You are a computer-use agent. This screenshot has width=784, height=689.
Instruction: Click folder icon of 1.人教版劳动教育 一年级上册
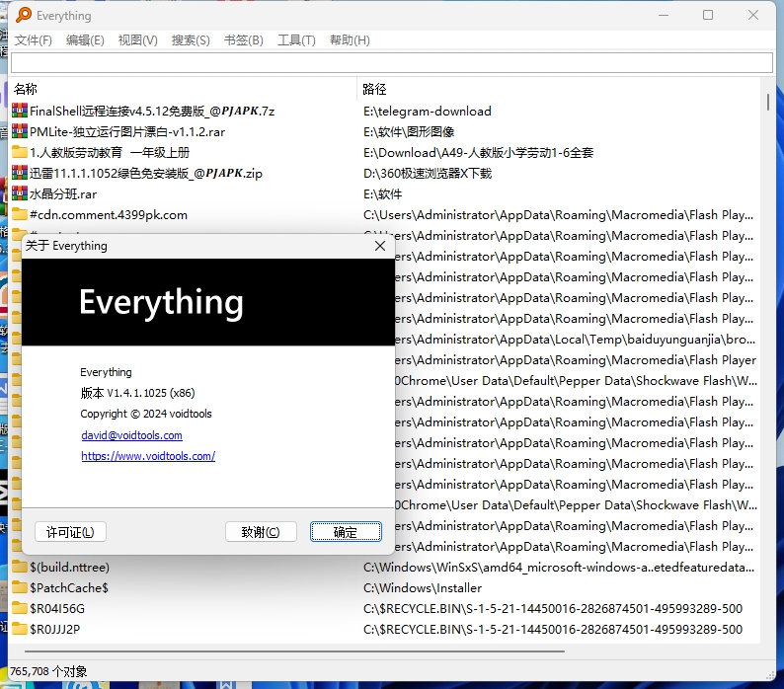20,152
